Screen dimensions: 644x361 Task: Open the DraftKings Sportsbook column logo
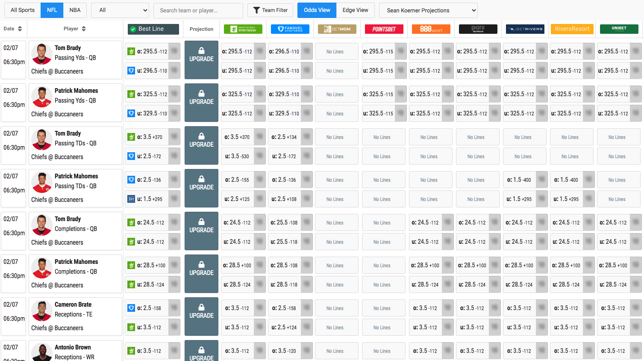[243, 29]
